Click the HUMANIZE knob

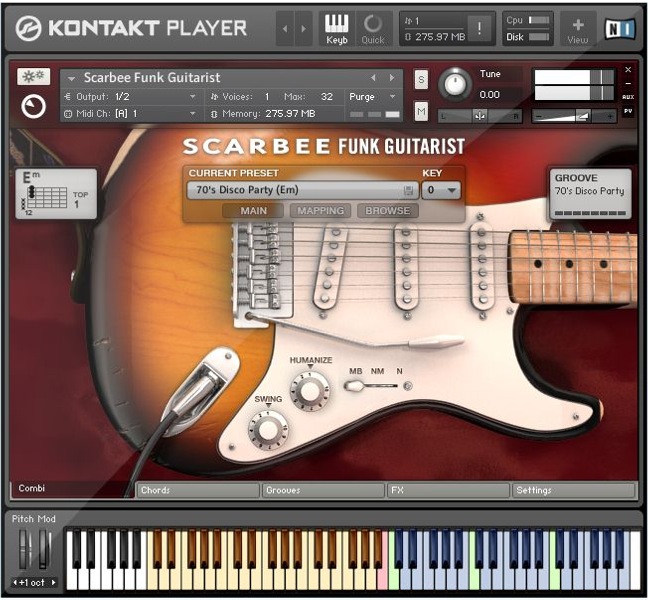point(310,390)
